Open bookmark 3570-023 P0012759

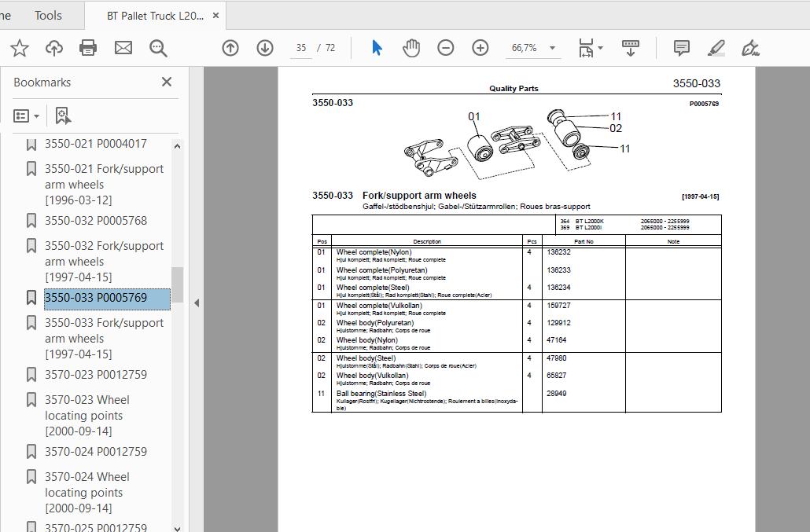(95, 375)
